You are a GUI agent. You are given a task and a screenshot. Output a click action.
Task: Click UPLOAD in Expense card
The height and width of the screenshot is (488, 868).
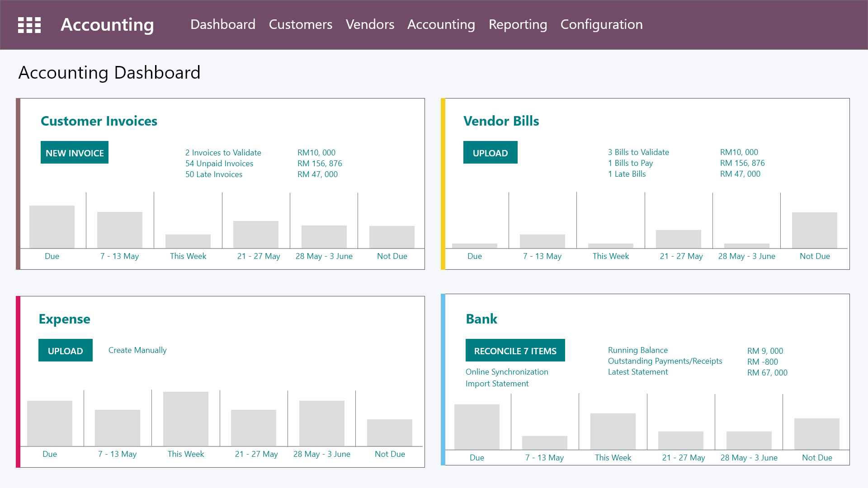tap(65, 351)
